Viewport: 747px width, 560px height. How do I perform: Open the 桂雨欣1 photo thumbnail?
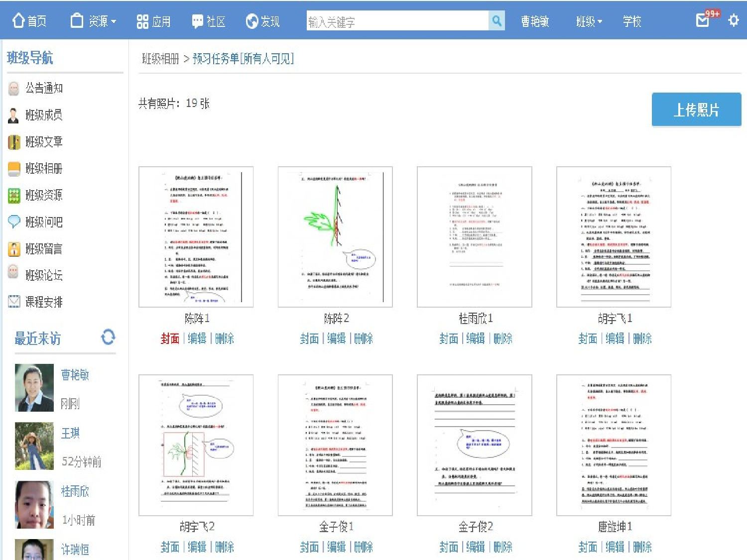point(474,236)
